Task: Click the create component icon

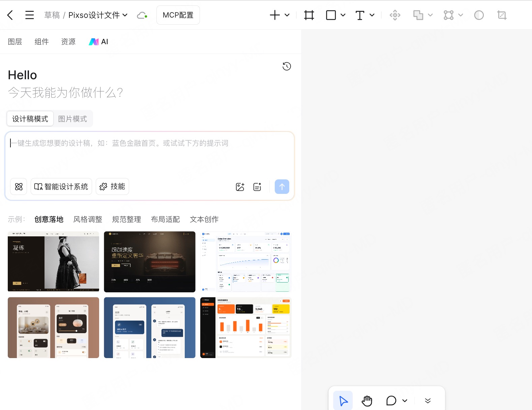Action: (395, 15)
